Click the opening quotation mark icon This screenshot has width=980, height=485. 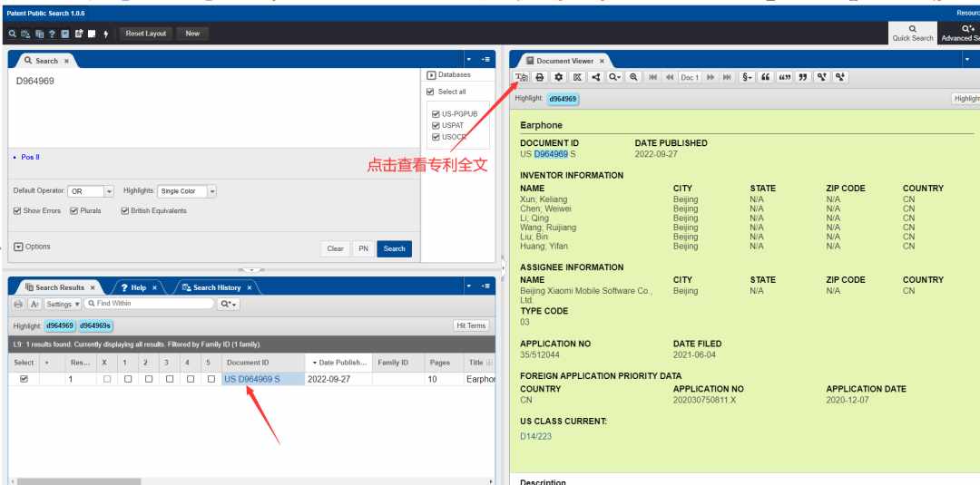[765, 77]
